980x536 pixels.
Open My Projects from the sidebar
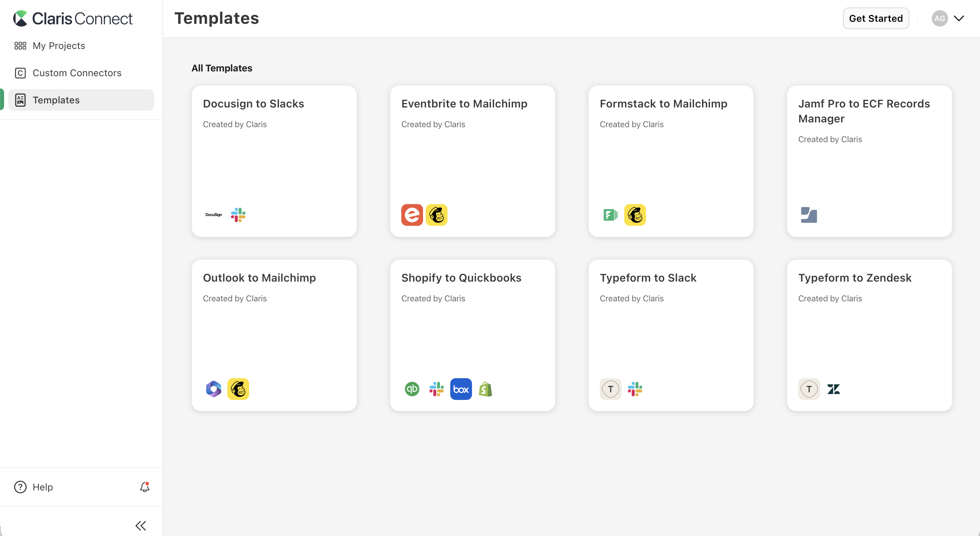point(58,45)
